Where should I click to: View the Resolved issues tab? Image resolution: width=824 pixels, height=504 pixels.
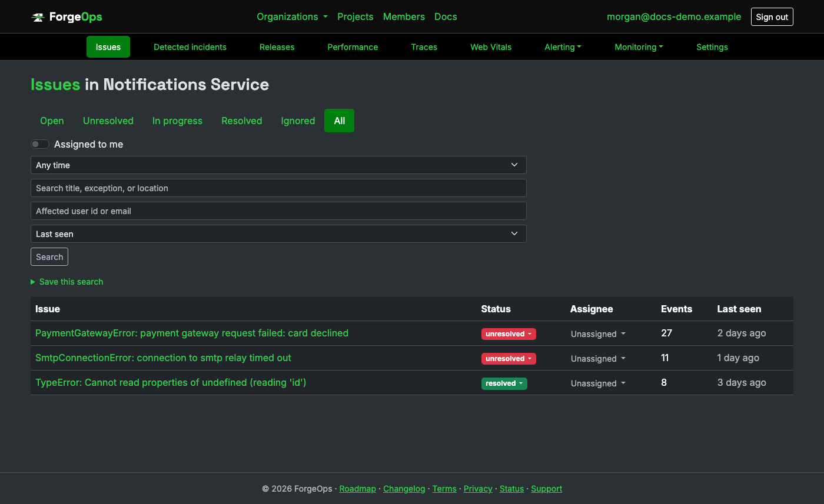(241, 121)
